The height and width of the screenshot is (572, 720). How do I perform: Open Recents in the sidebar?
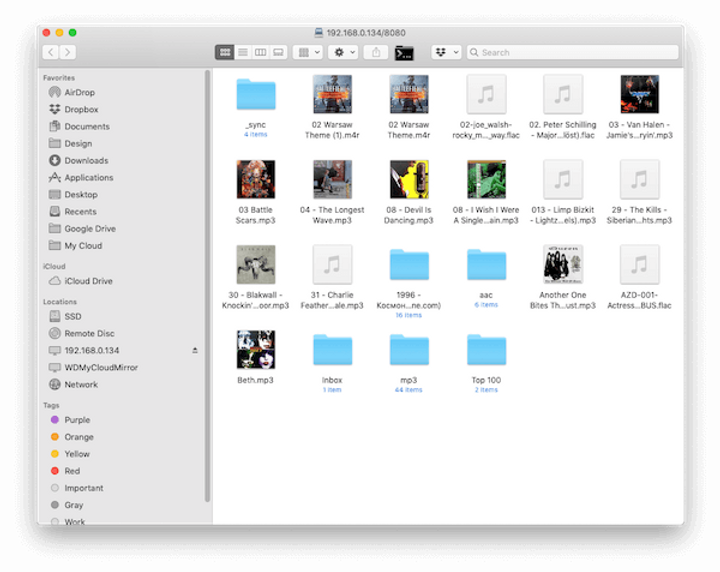(73, 211)
